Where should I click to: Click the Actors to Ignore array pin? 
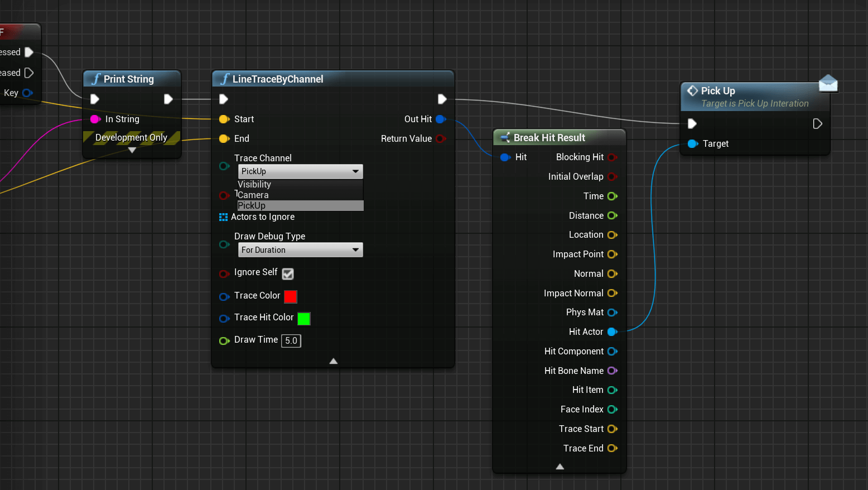point(223,217)
